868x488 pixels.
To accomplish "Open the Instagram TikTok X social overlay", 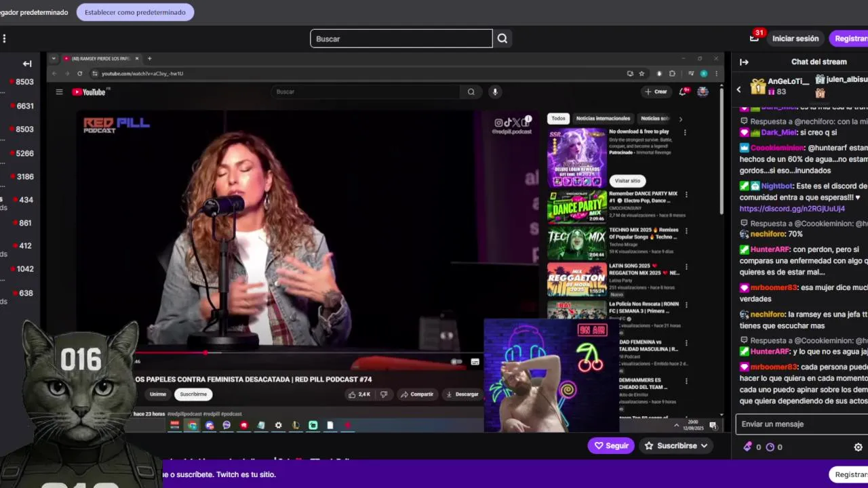I will 512,125.
